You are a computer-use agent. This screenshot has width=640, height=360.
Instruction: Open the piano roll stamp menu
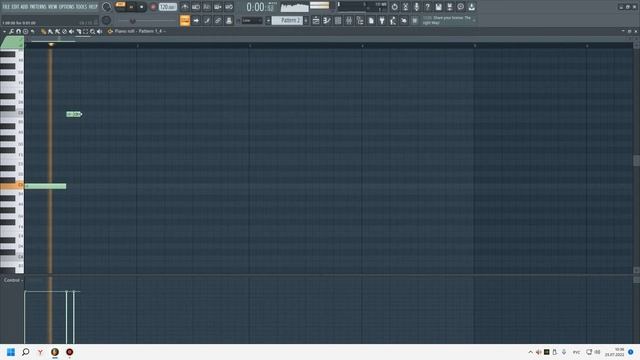coord(25,31)
